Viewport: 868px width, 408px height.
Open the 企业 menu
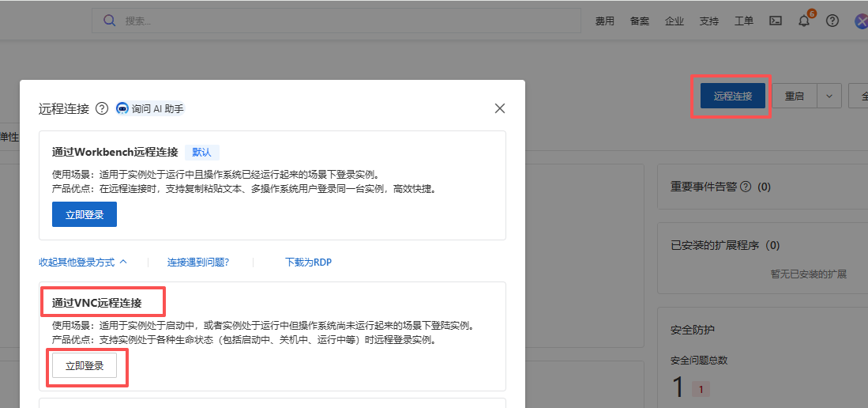[x=674, y=21]
